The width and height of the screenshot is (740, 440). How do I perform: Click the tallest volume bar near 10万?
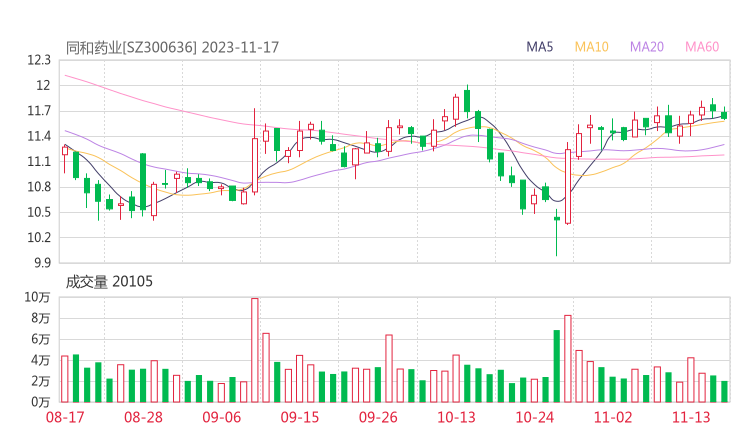click(x=255, y=350)
